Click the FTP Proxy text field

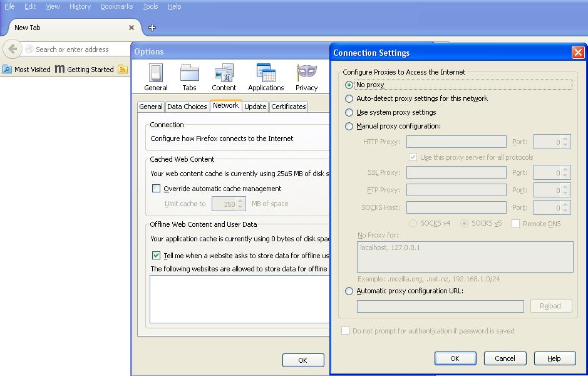pyautogui.click(x=456, y=190)
